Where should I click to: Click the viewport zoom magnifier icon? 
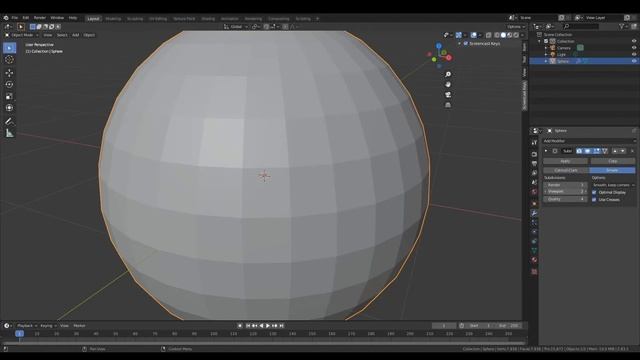[x=448, y=74]
